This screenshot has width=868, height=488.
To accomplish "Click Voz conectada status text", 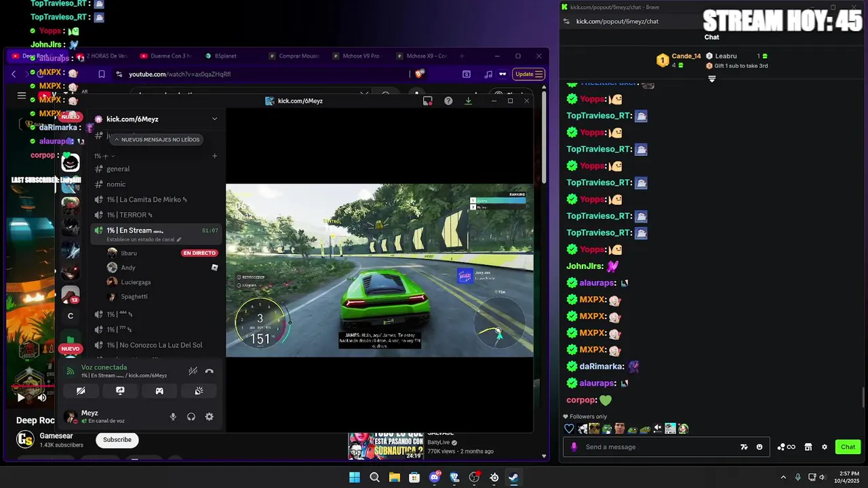I will click(104, 367).
